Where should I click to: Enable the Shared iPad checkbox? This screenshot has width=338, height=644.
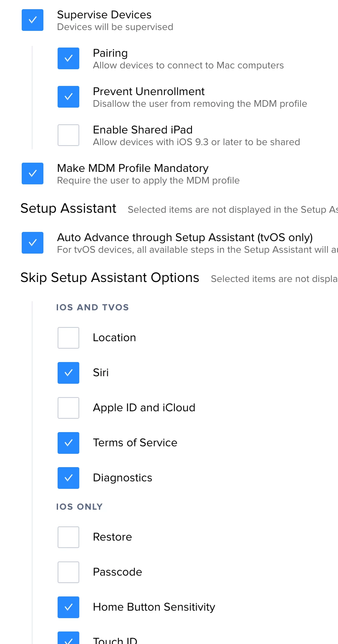click(68, 135)
